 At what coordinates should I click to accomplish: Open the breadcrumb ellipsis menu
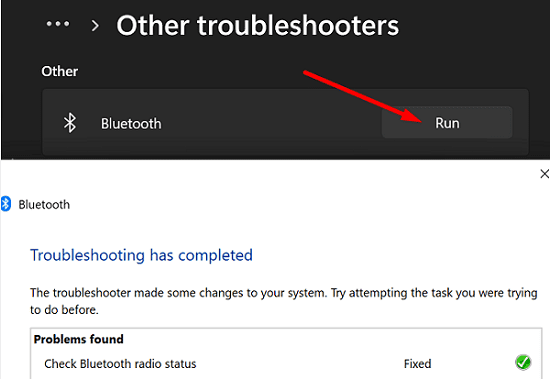(x=58, y=24)
